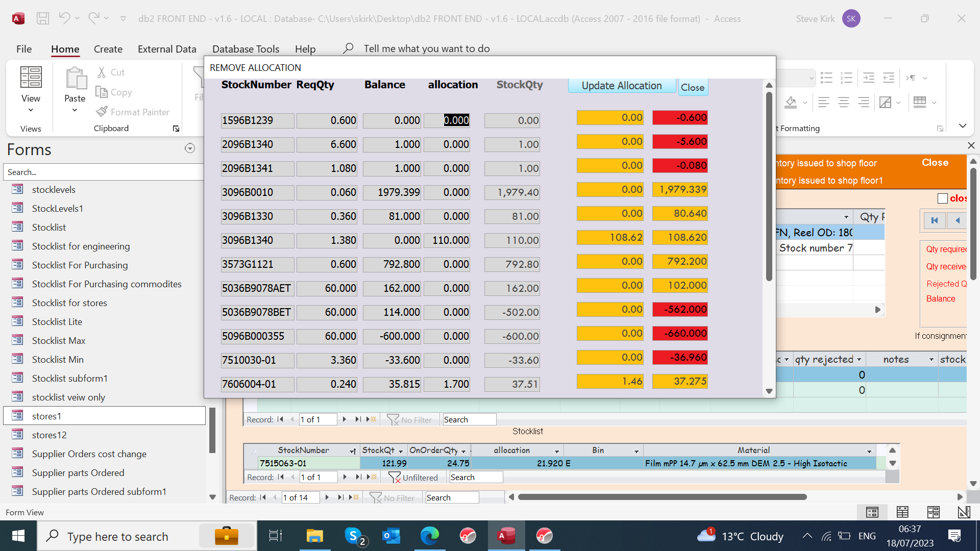Click the increase indent icon
Screen dimensions: 980x551
[x=869, y=78]
